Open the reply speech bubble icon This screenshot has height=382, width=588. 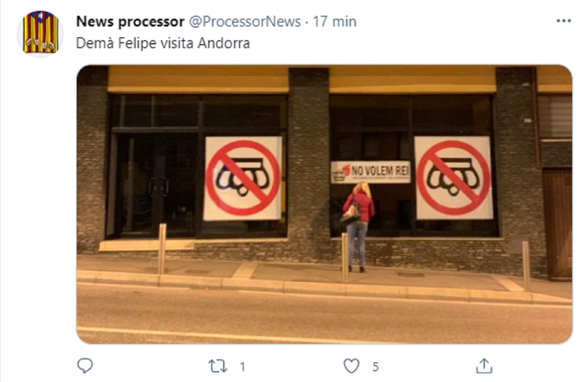coord(85,366)
